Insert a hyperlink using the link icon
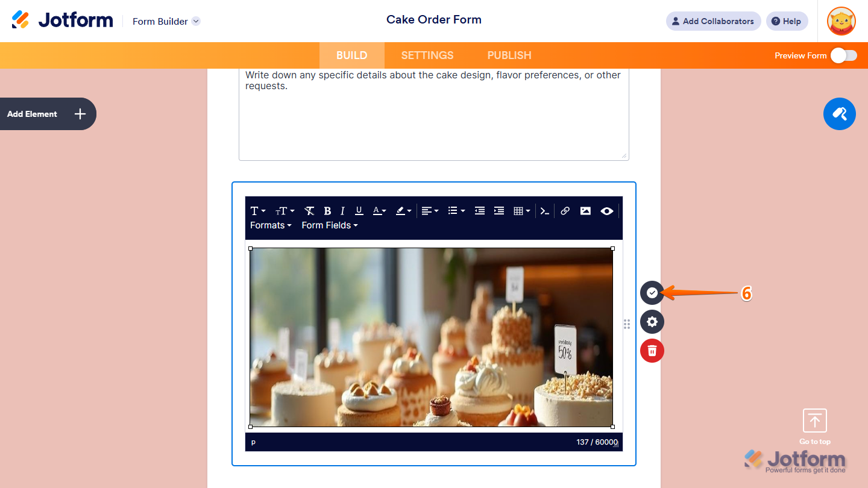 [x=565, y=211]
